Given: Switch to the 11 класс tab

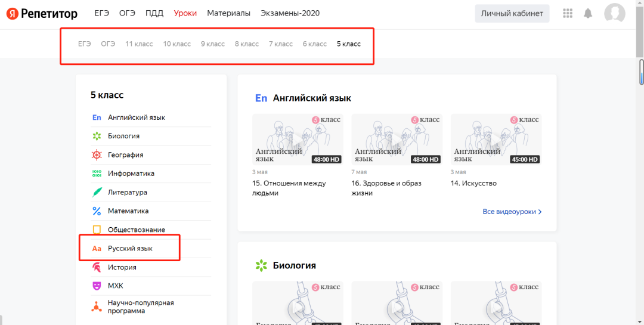Looking at the screenshot, I should click(139, 44).
